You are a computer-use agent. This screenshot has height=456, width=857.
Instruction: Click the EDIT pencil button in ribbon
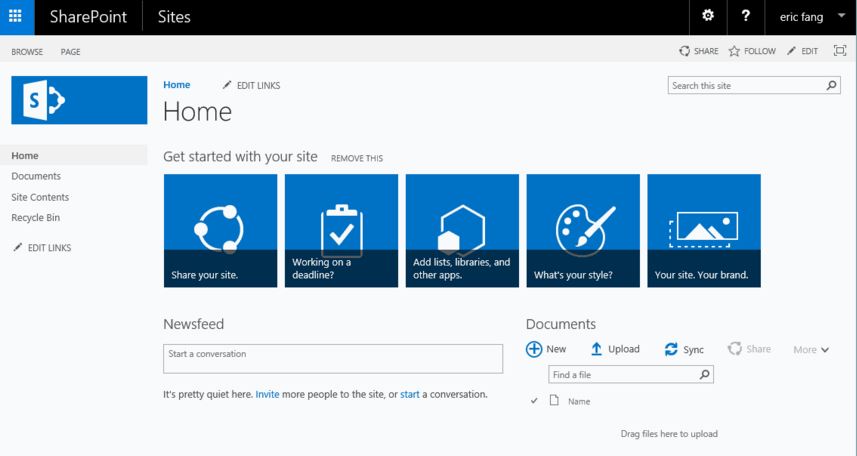802,51
